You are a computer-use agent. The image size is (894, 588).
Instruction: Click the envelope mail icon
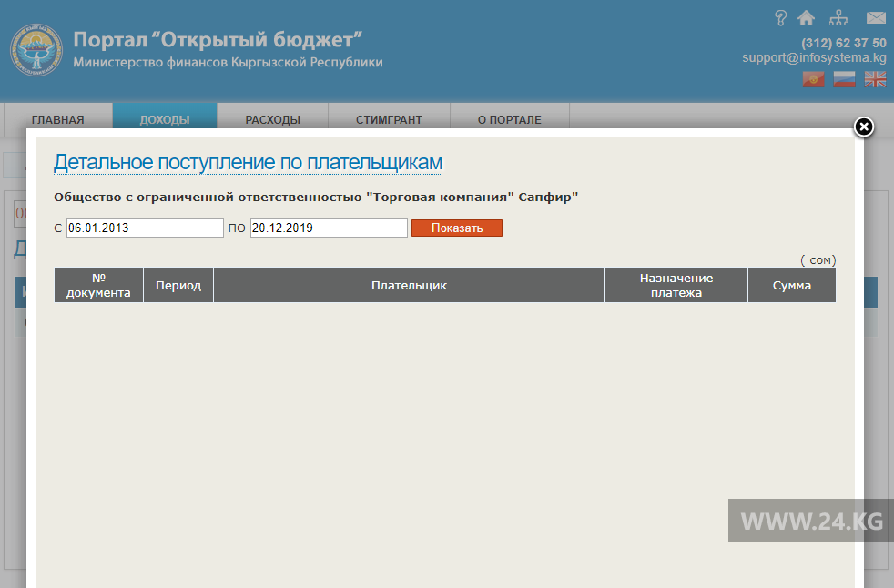click(x=876, y=18)
